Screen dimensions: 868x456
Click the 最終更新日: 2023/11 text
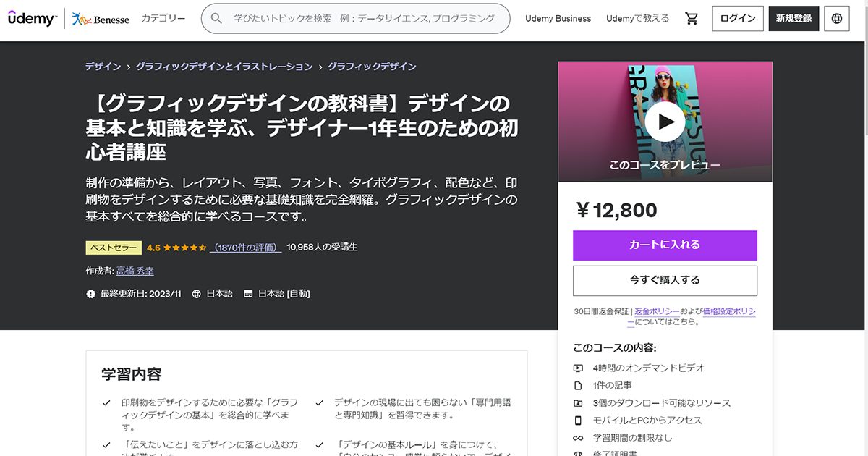140,294
